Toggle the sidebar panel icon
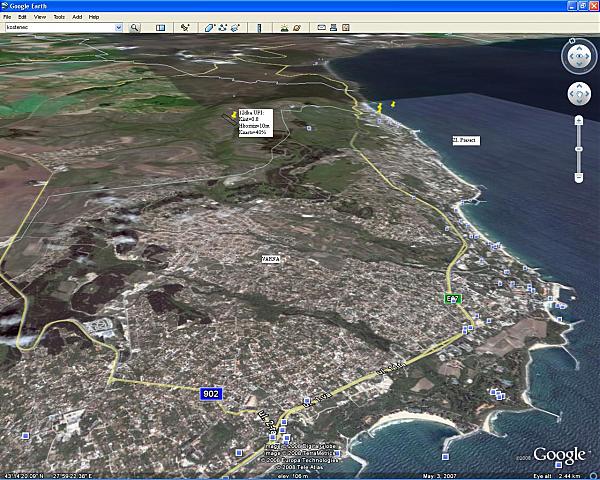This screenshot has width=600, height=480. [161, 28]
